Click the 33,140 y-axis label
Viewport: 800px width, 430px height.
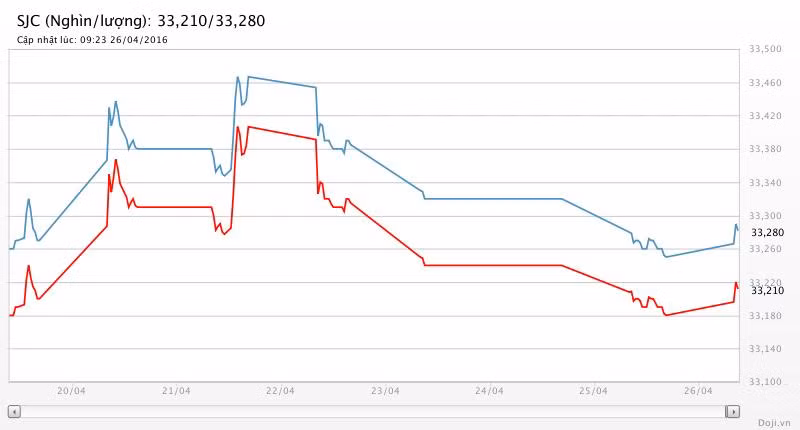click(x=767, y=349)
